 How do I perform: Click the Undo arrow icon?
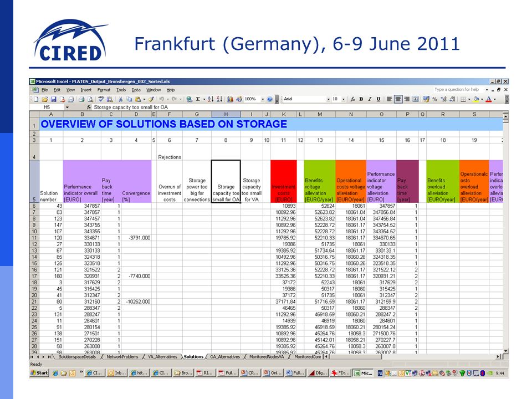click(x=161, y=99)
